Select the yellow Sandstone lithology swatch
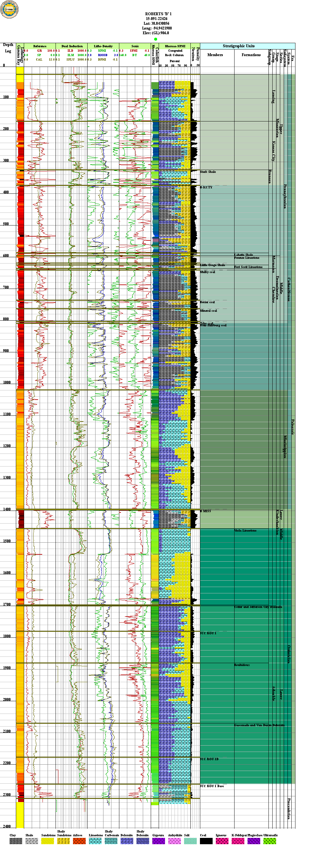This screenshot has height=868, width=311. tap(47, 841)
